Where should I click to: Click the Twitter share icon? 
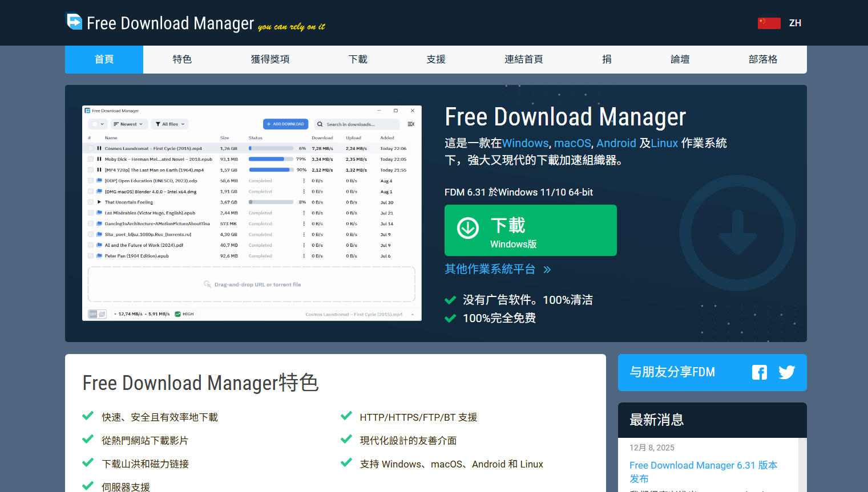coord(786,372)
